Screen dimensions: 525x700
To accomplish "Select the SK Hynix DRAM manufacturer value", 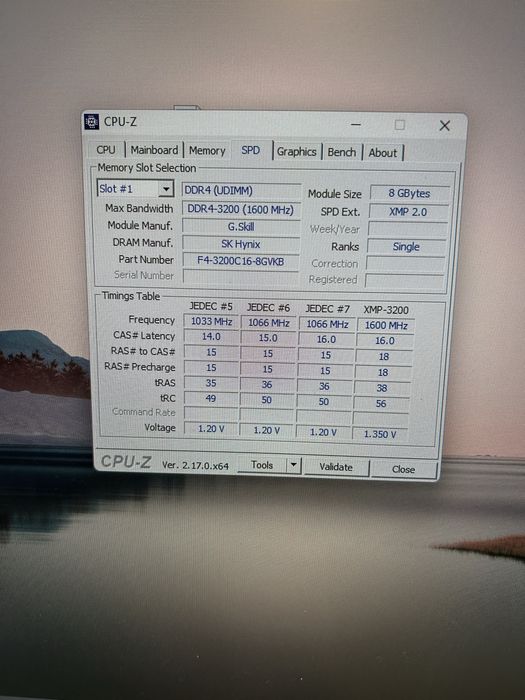I will click(x=241, y=244).
